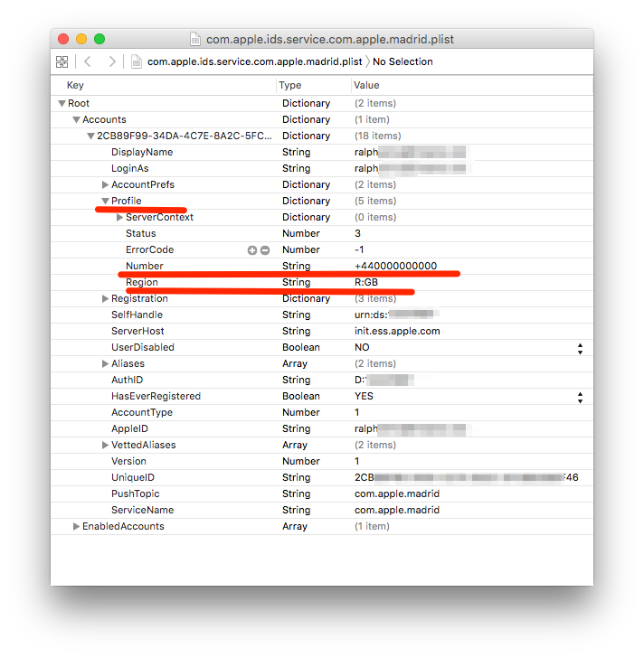This screenshot has width=644, height=658.
Task: Click the Value column header
Action: point(366,85)
